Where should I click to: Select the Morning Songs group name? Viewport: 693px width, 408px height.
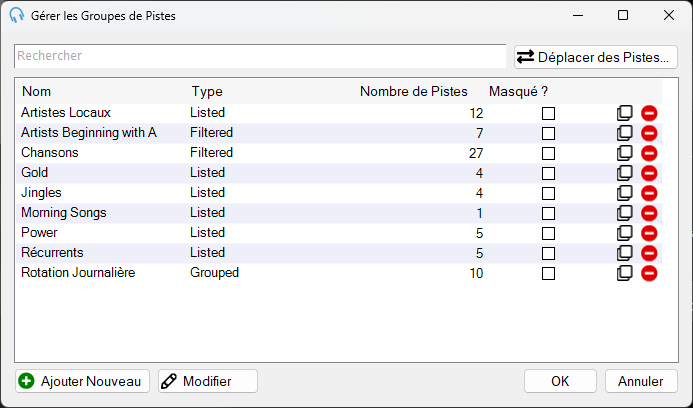pos(64,213)
